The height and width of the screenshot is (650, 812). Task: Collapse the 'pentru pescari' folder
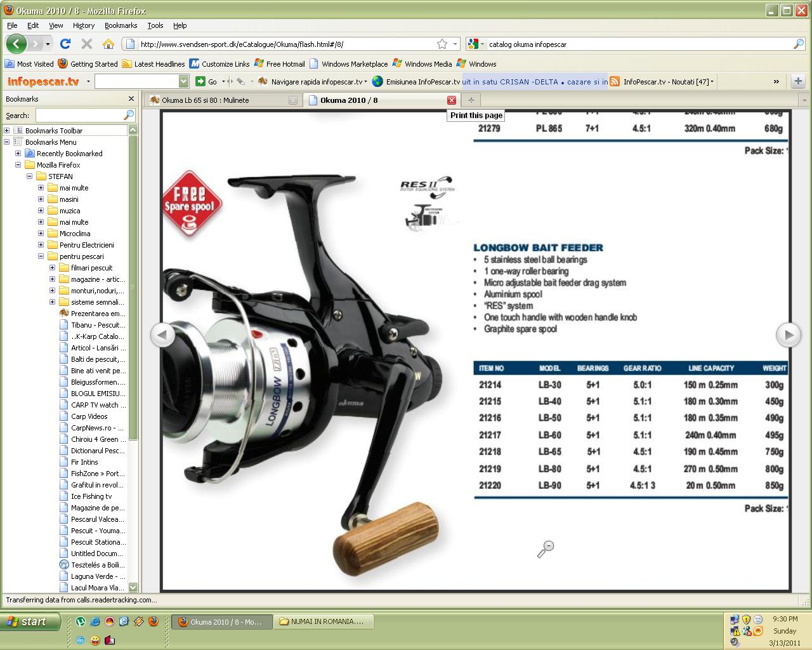[x=41, y=256]
